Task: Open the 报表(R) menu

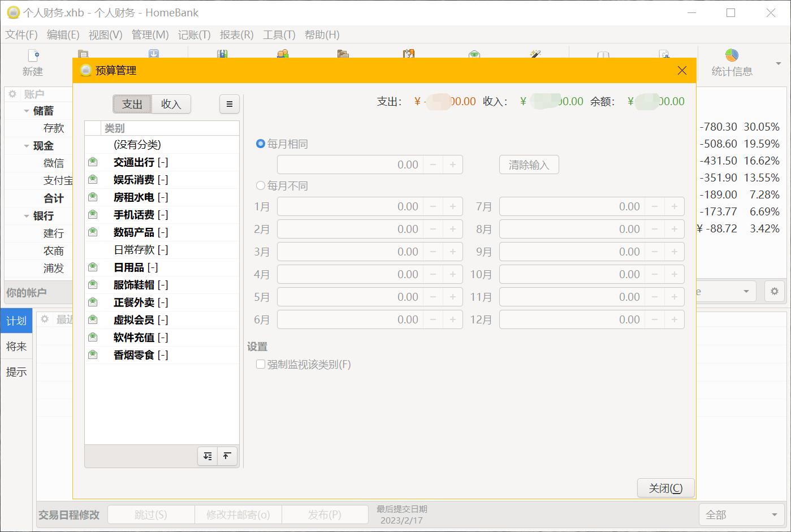Action: [236, 35]
